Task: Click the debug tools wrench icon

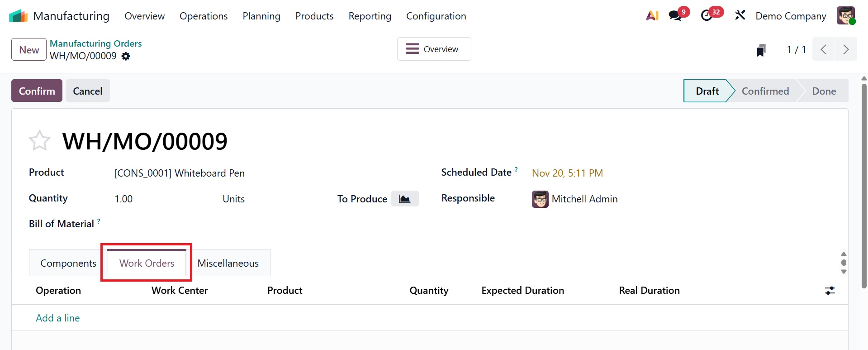Action: pyautogui.click(x=740, y=16)
